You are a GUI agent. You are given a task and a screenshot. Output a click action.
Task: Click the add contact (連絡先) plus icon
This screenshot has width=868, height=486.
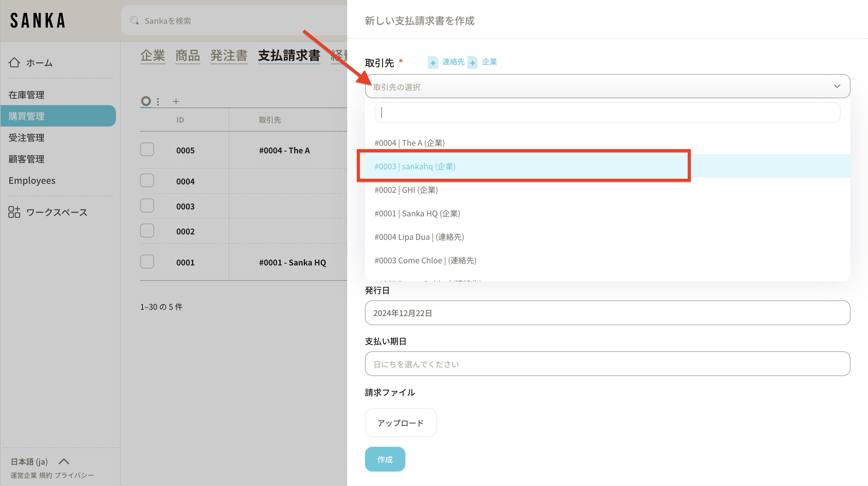point(433,62)
